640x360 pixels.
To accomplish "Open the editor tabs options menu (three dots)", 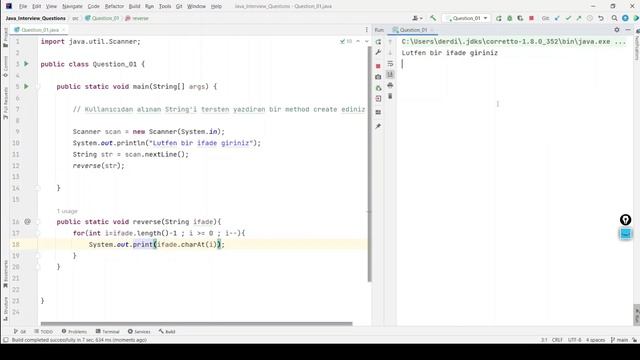I will point(366,30).
